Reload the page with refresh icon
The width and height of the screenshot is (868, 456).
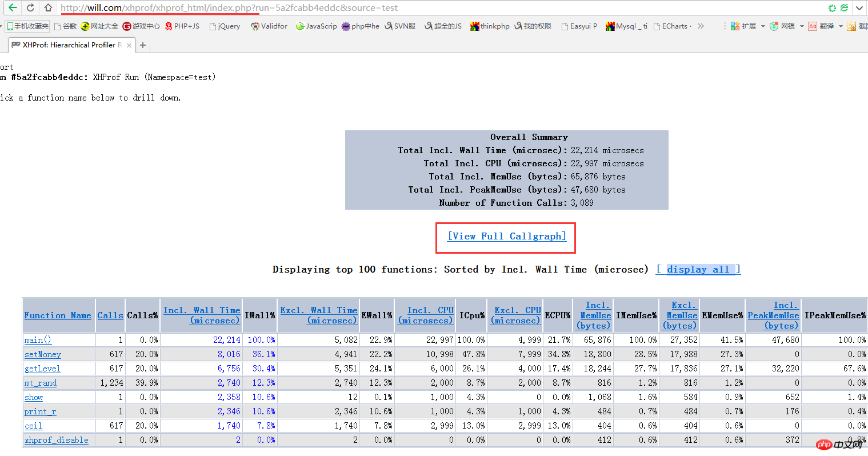tap(30, 8)
